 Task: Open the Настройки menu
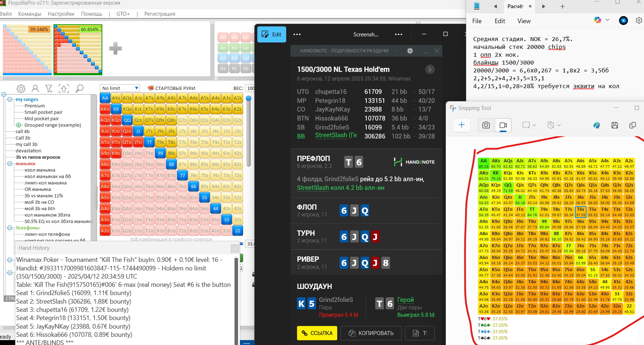point(61,14)
